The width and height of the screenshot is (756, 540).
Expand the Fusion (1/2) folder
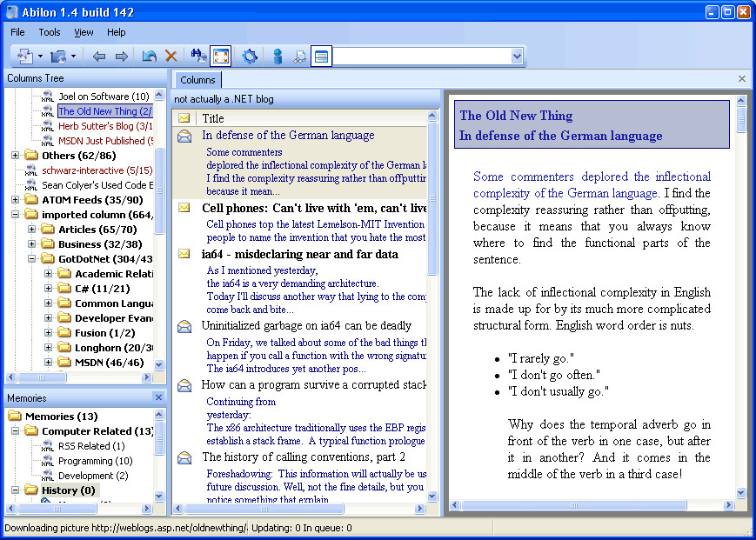(x=48, y=332)
